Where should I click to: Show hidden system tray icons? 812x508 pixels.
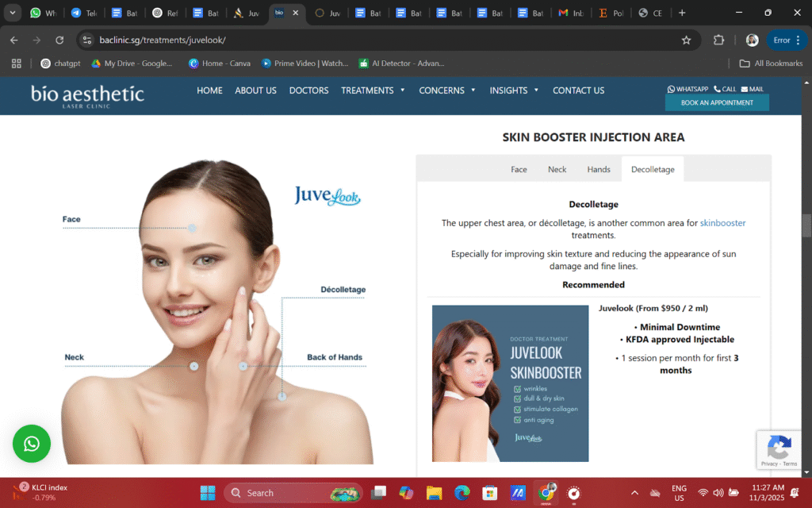click(634, 492)
